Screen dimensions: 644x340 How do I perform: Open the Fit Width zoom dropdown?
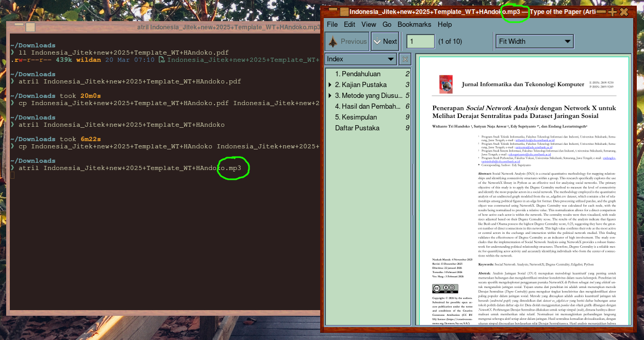click(x=535, y=42)
